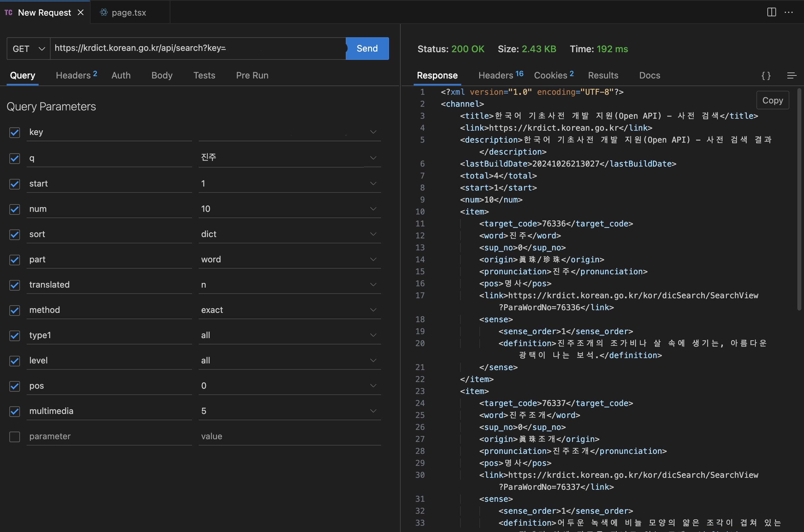The image size is (804, 532).
Task: Expand the chevron on method exact row
Action: [x=373, y=310]
